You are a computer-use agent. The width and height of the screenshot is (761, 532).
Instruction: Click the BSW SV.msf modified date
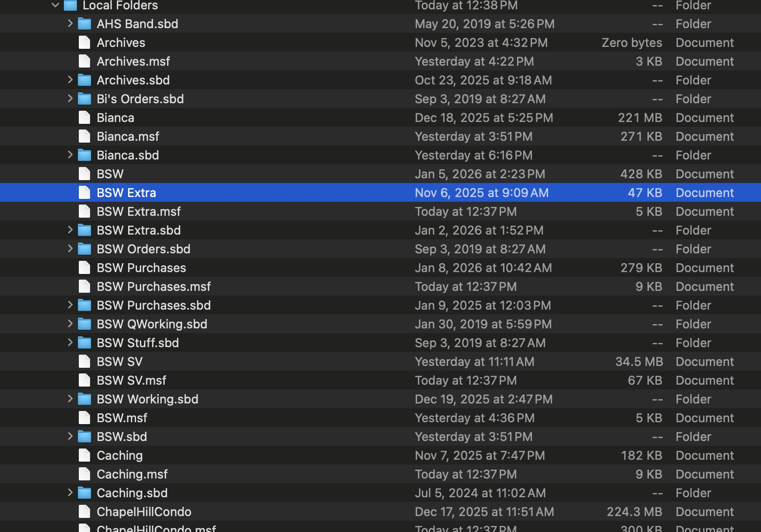click(465, 380)
